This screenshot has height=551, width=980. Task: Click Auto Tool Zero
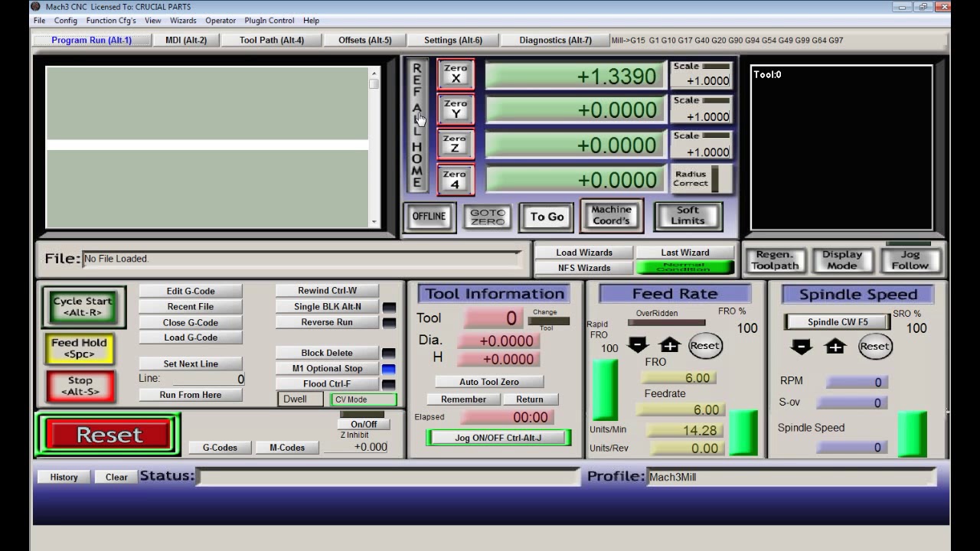tap(489, 382)
